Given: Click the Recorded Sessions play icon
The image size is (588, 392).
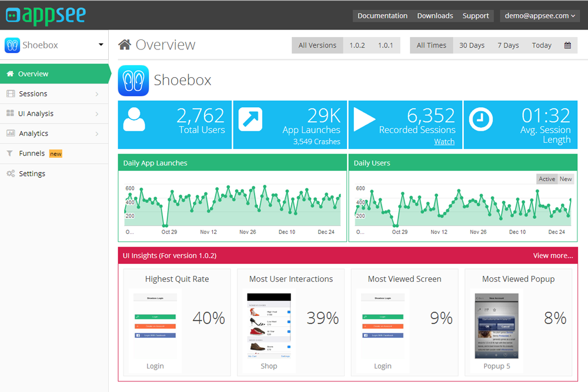Looking at the screenshot, I should [x=364, y=119].
